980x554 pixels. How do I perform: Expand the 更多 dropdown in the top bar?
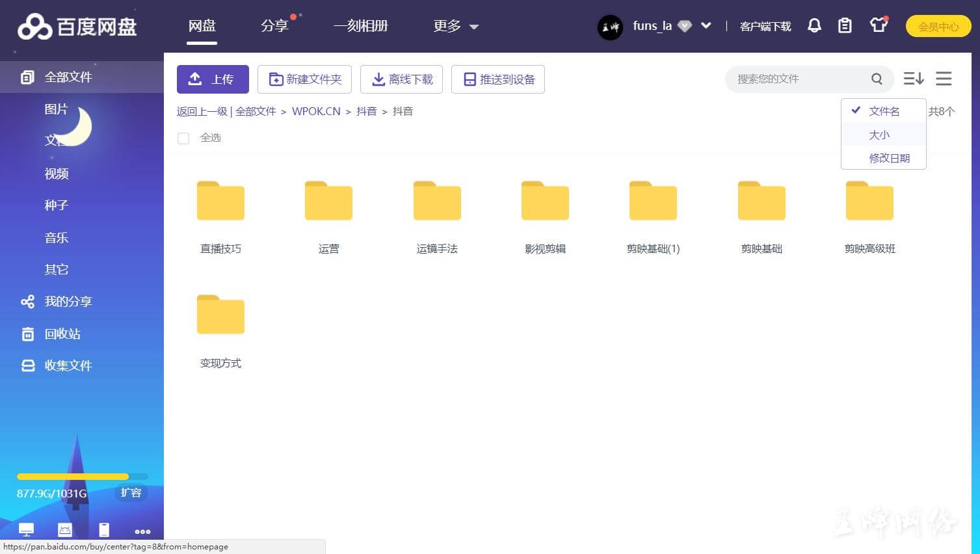point(456,26)
